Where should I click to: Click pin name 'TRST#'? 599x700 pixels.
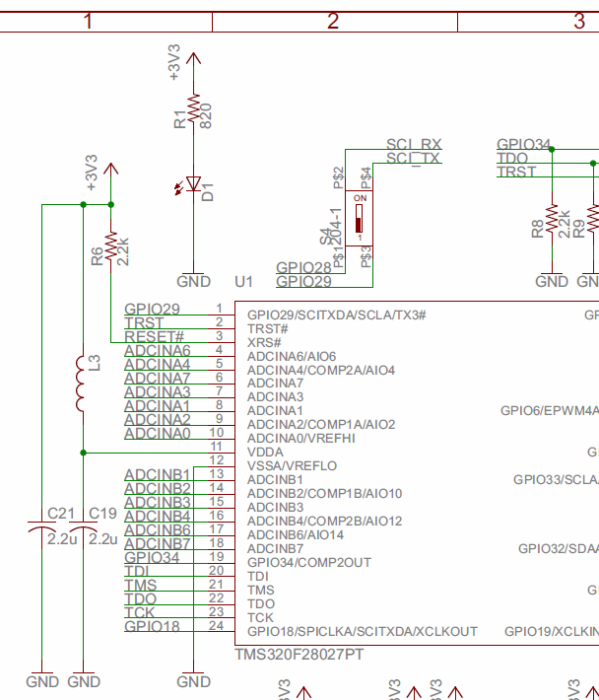(268, 329)
